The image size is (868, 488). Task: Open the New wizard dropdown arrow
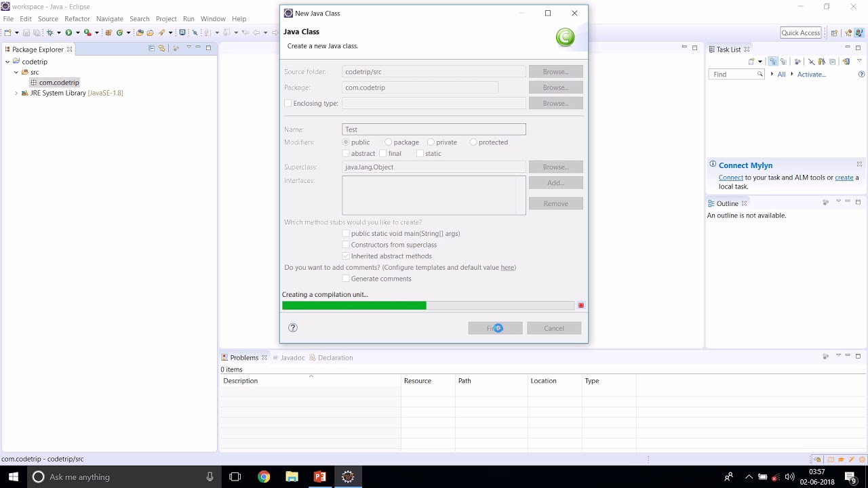click(x=17, y=33)
